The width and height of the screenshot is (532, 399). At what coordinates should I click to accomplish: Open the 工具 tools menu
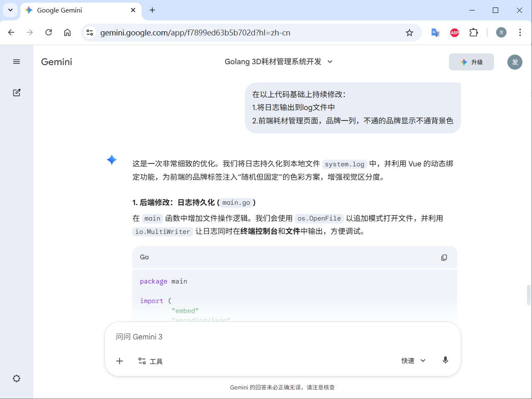coord(151,361)
